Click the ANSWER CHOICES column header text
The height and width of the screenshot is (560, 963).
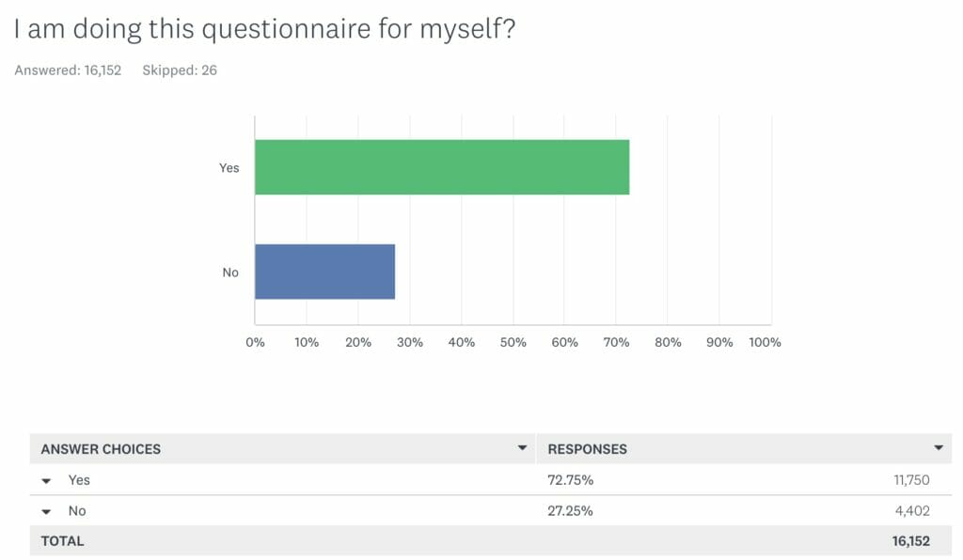tap(101, 449)
